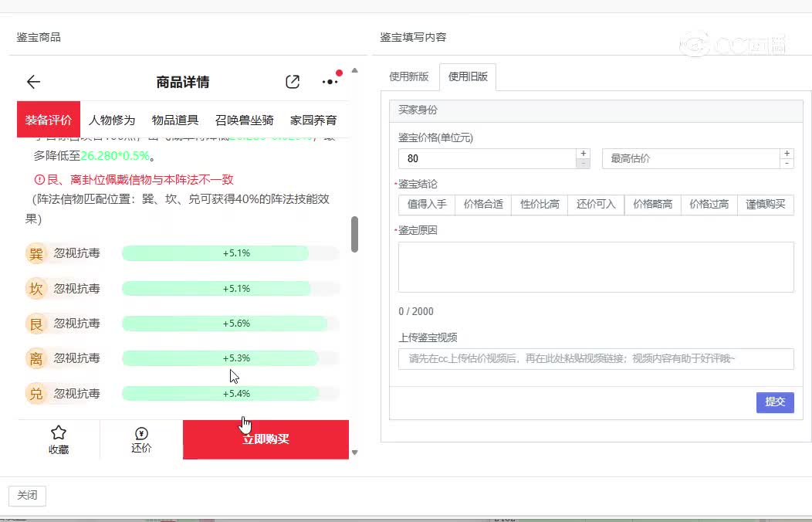812x522 pixels.
Task: Open the 人物修为 tab
Action: coord(112,120)
